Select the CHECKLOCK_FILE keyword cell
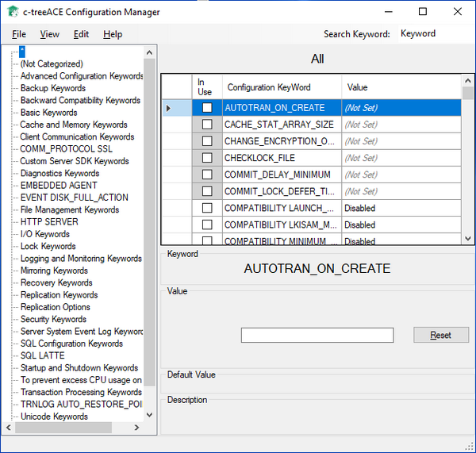 click(282, 158)
